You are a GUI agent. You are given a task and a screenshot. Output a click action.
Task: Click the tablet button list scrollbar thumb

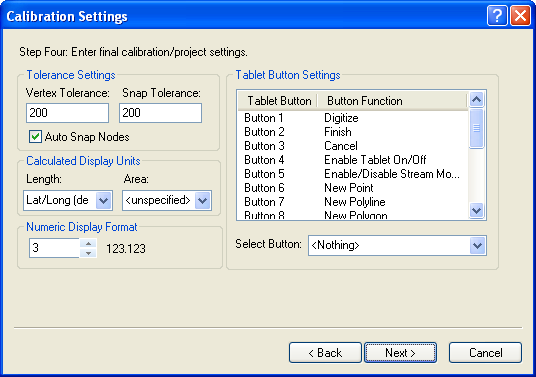pos(477,128)
